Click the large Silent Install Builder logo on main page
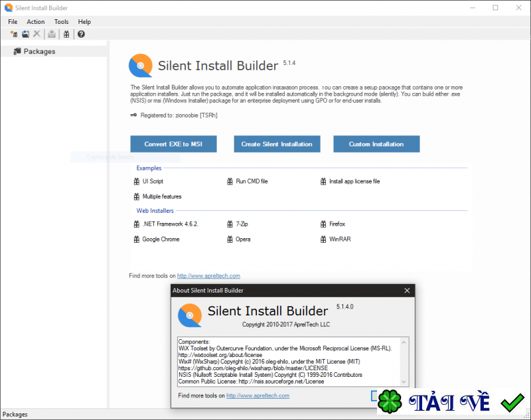The height and width of the screenshot is (420, 531). 141,65
